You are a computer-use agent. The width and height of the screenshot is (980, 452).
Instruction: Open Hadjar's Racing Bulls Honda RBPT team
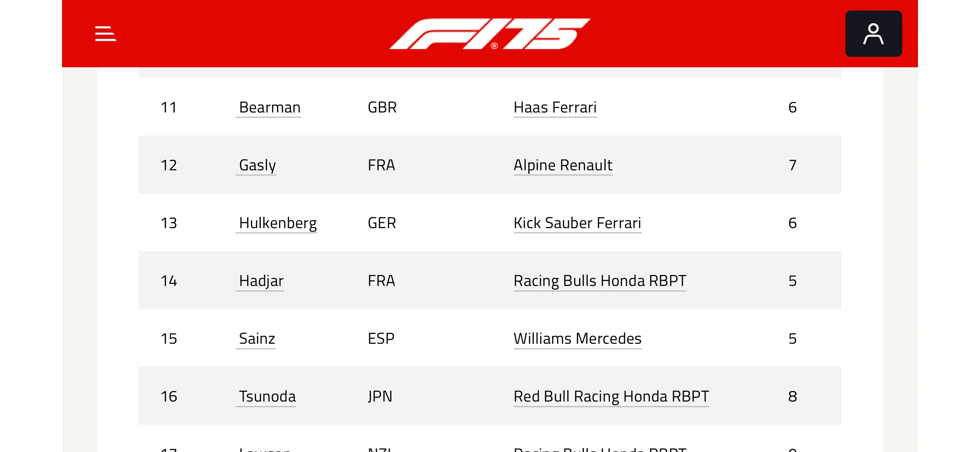point(600,281)
